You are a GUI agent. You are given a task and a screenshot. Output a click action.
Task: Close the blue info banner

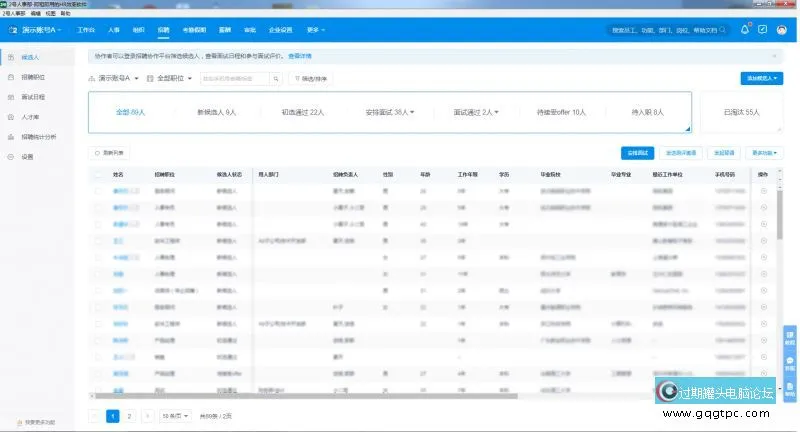(774, 56)
